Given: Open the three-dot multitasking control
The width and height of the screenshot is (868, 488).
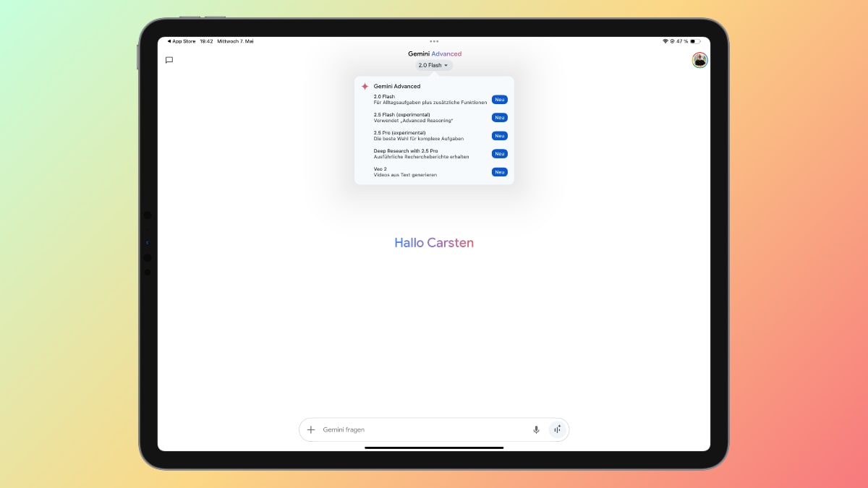Looking at the screenshot, I should [434, 41].
